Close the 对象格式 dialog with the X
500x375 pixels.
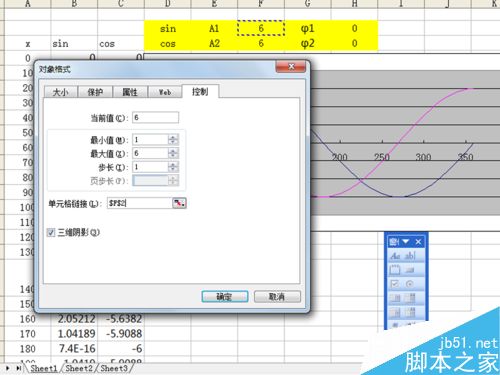pyautogui.click(x=291, y=67)
